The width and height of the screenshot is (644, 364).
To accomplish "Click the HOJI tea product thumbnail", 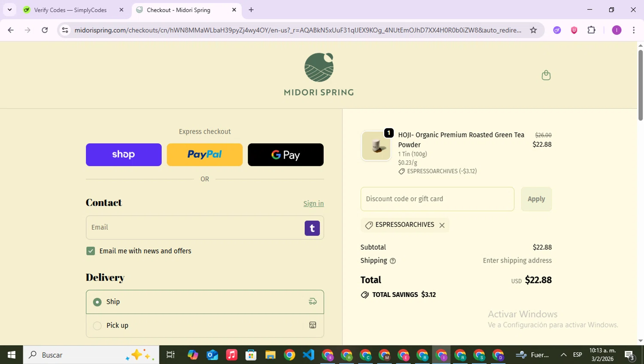I will [x=376, y=146].
